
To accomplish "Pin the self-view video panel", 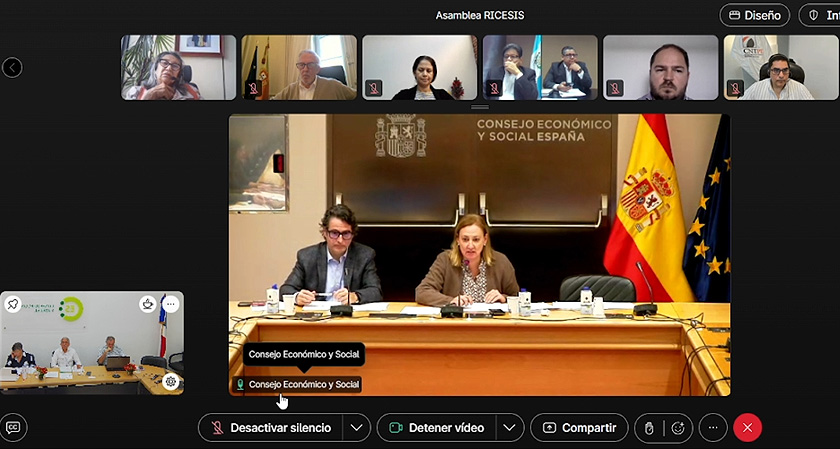I will 12,304.
